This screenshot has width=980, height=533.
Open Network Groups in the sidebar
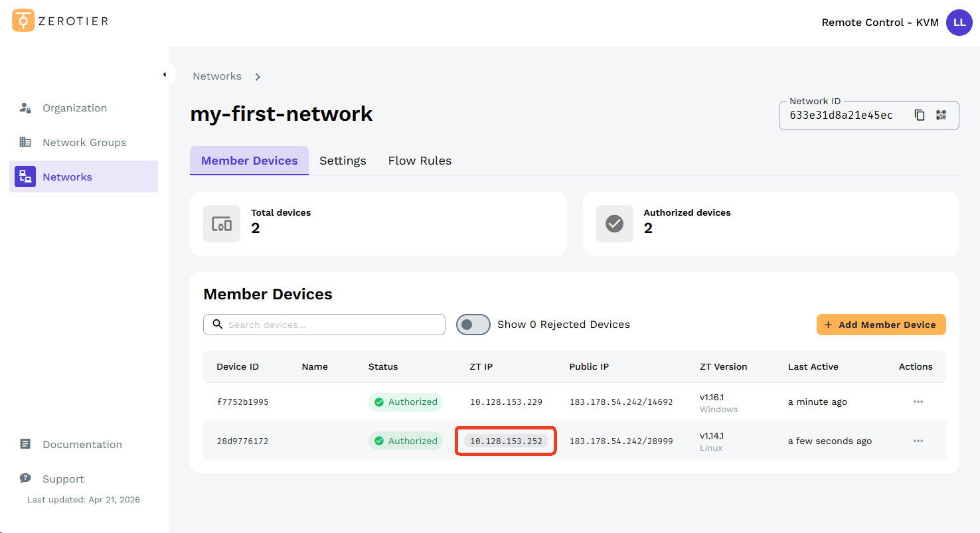coord(84,143)
